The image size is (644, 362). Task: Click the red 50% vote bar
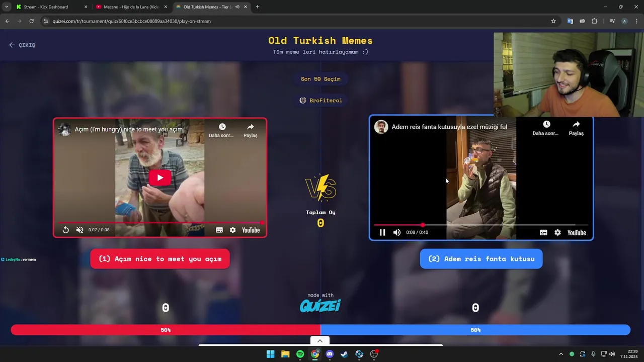pyautogui.click(x=166, y=330)
